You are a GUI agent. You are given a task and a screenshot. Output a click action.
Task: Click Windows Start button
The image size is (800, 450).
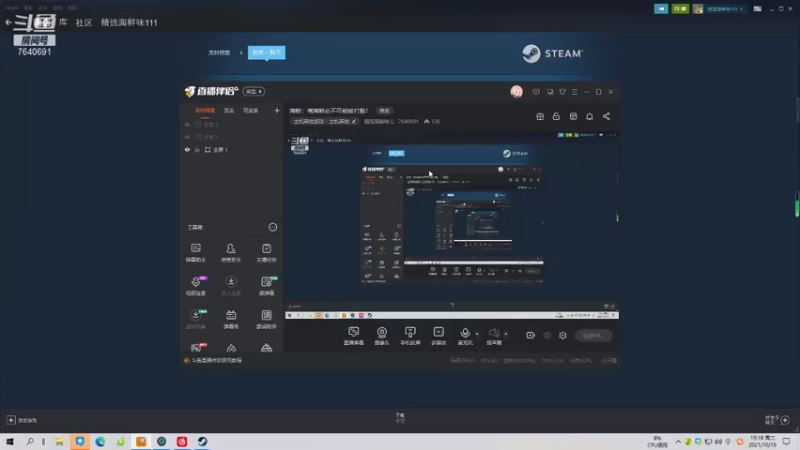click(x=10, y=442)
